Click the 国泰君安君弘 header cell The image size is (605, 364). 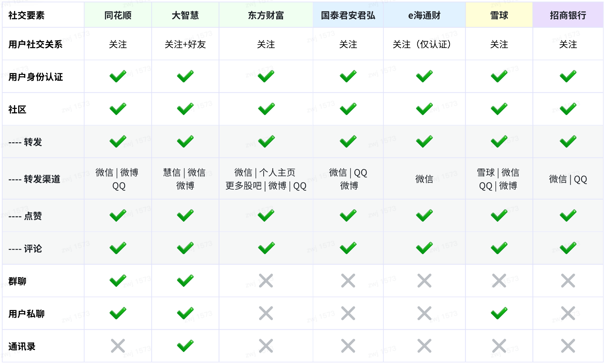coord(348,15)
